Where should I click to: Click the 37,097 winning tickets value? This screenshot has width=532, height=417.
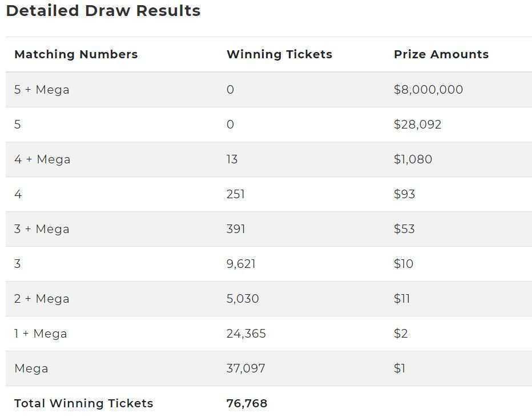pos(245,368)
